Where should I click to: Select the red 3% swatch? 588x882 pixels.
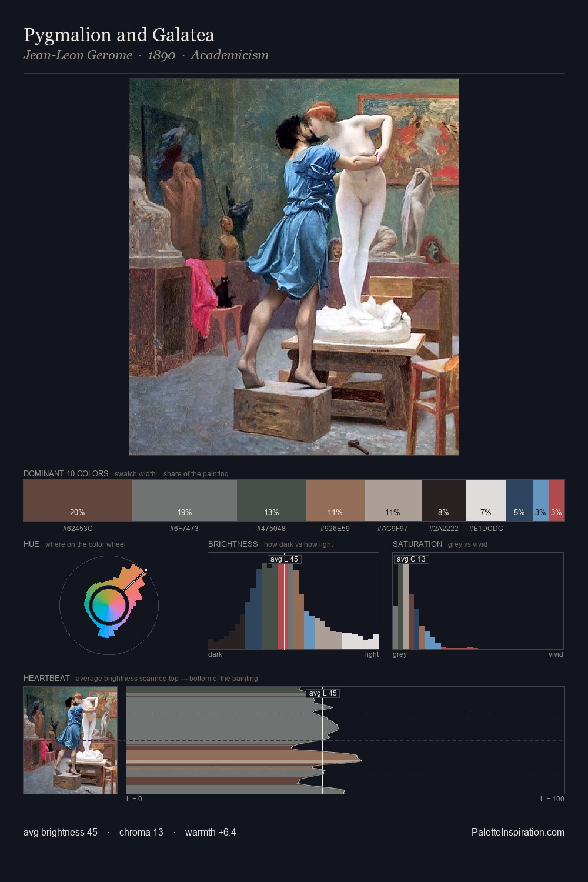556,500
